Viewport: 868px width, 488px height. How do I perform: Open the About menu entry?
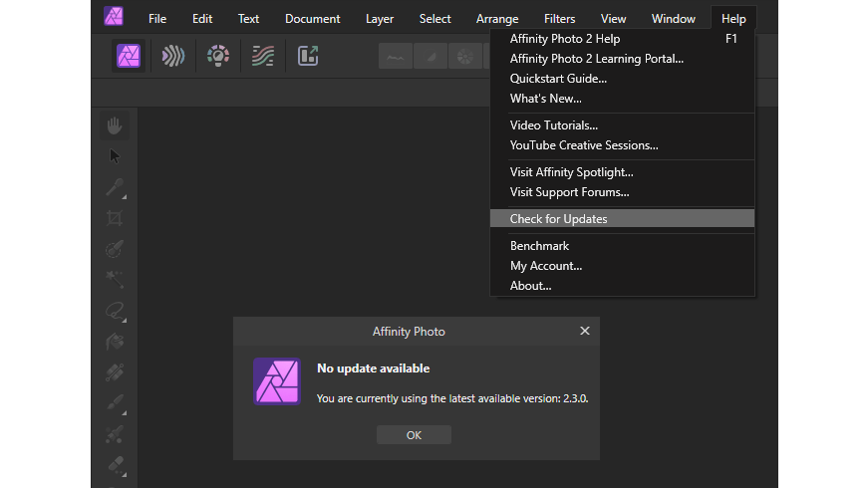pos(622,286)
